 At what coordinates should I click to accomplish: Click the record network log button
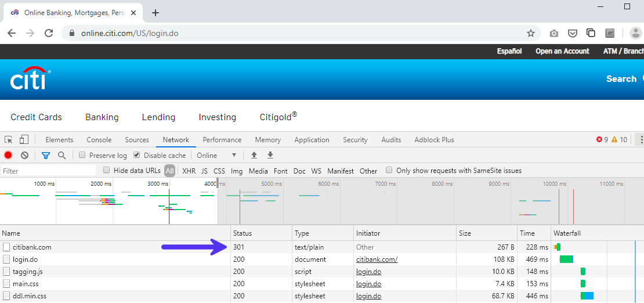8,156
